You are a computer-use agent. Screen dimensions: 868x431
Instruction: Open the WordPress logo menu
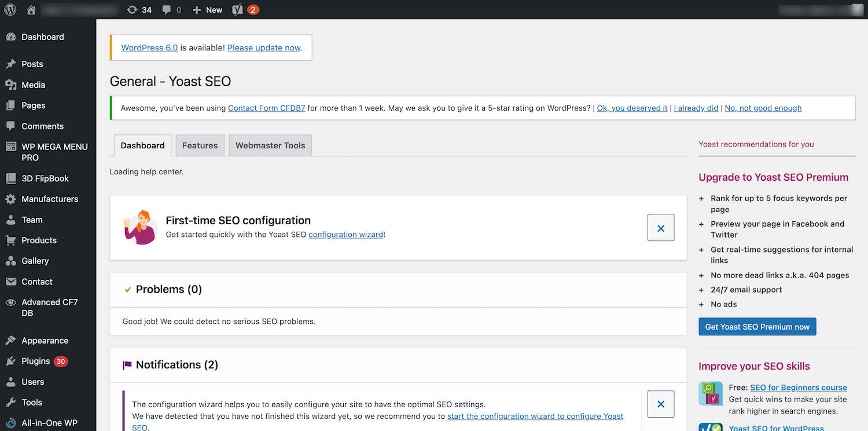click(10, 10)
